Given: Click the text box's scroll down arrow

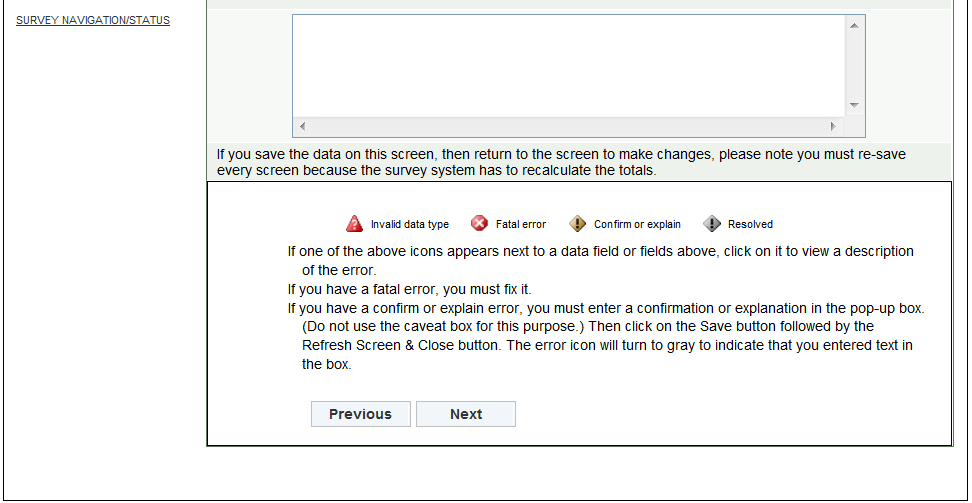Looking at the screenshot, I should (x=854, y=105).
